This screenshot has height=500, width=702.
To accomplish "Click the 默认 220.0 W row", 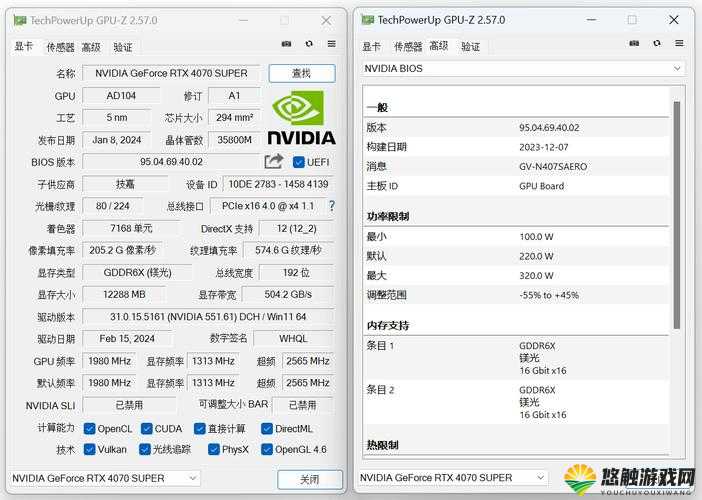I will click(517, 256).
